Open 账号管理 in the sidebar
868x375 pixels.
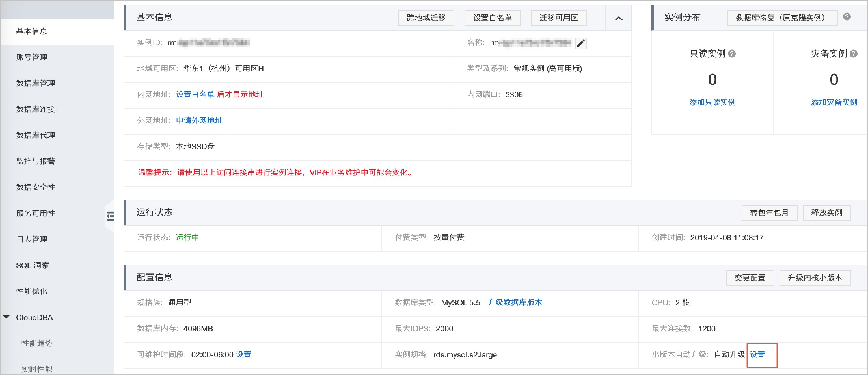[32, 57]
